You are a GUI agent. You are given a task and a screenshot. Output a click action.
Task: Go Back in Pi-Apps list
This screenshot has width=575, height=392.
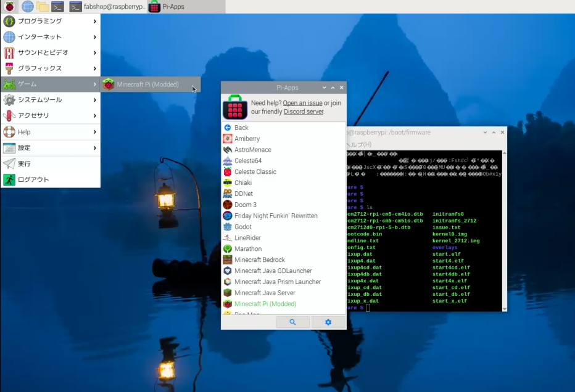click(283, 128)
